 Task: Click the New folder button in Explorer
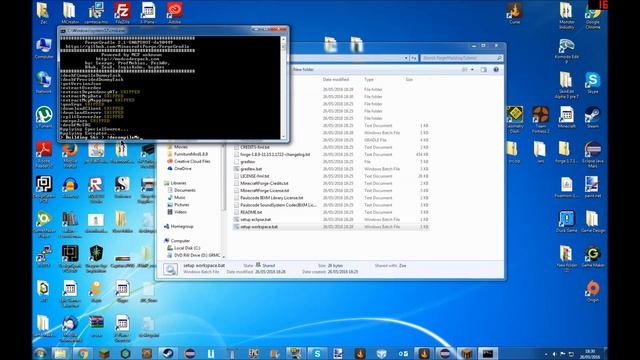pyautogui.click(x=303, y=69)
